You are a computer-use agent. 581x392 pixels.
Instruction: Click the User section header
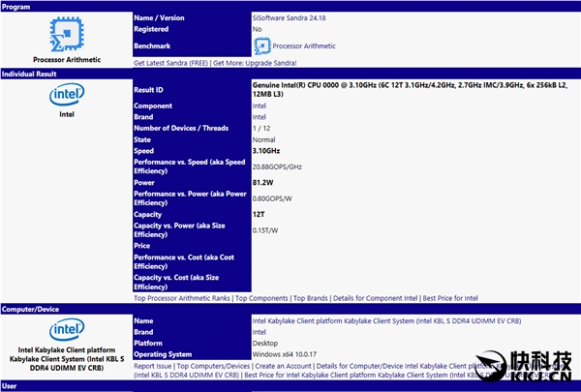tap(290, 386)
